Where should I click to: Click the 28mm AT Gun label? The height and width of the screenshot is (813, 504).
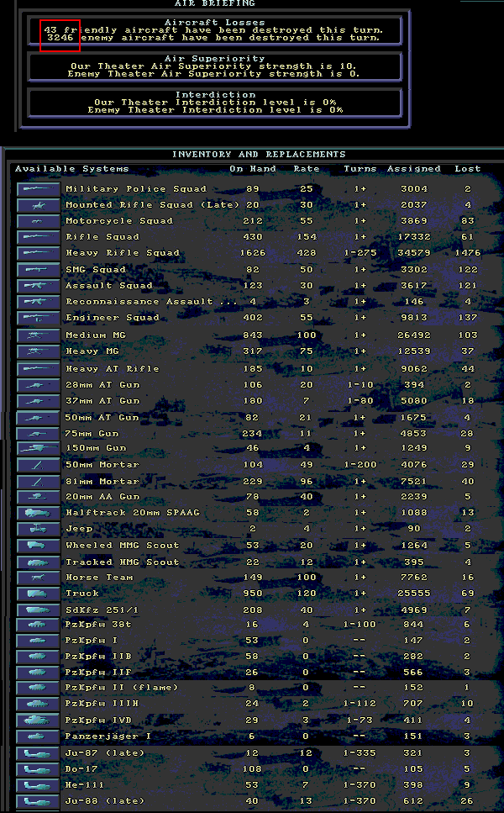pyautogui.click(x=102, y=385)
